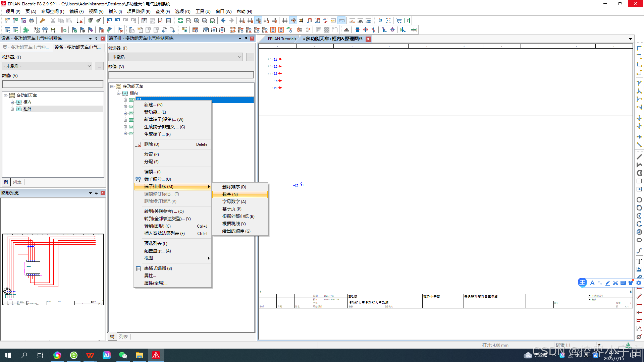
Task: Click the green puzzle-piece icon
Action: (26, 30)
